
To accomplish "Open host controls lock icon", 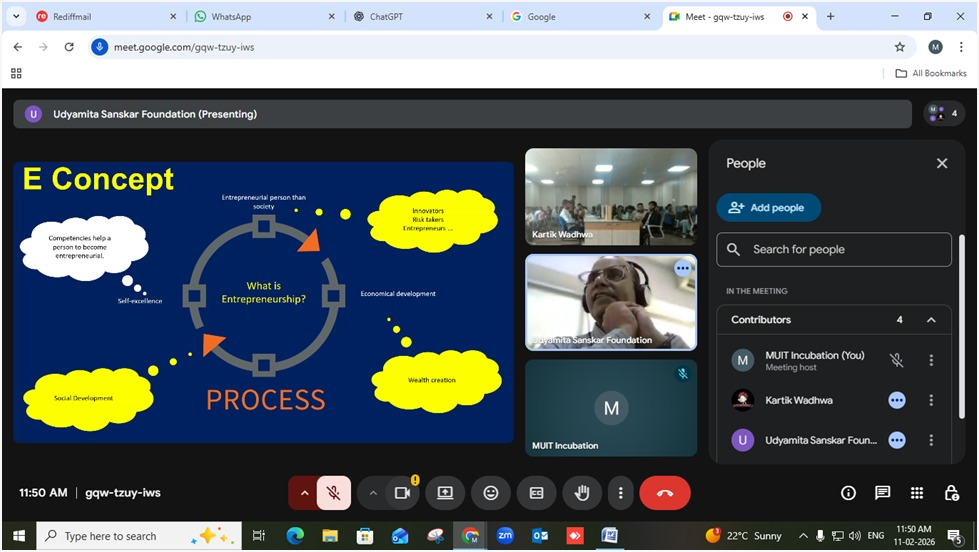I will point(951,493).
